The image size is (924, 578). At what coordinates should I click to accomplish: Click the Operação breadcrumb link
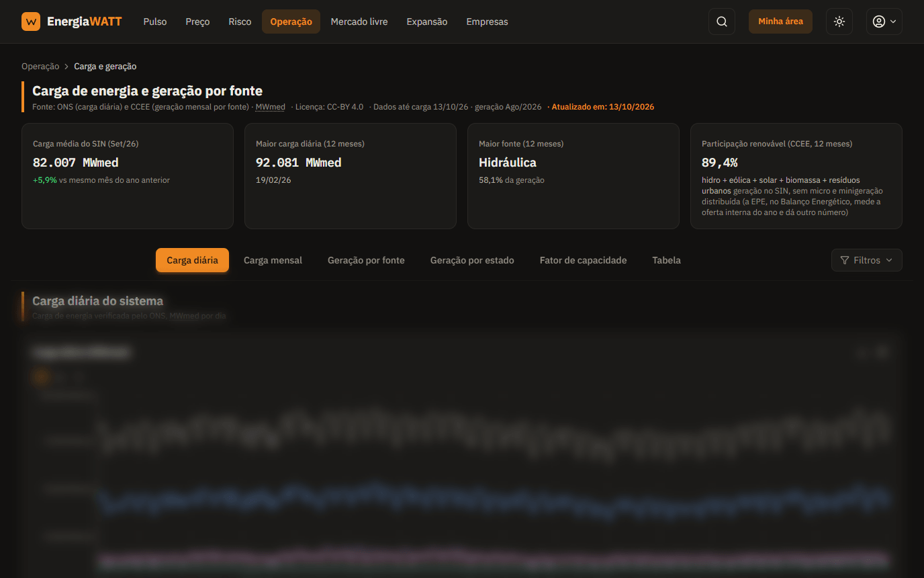tap(40, 67)
